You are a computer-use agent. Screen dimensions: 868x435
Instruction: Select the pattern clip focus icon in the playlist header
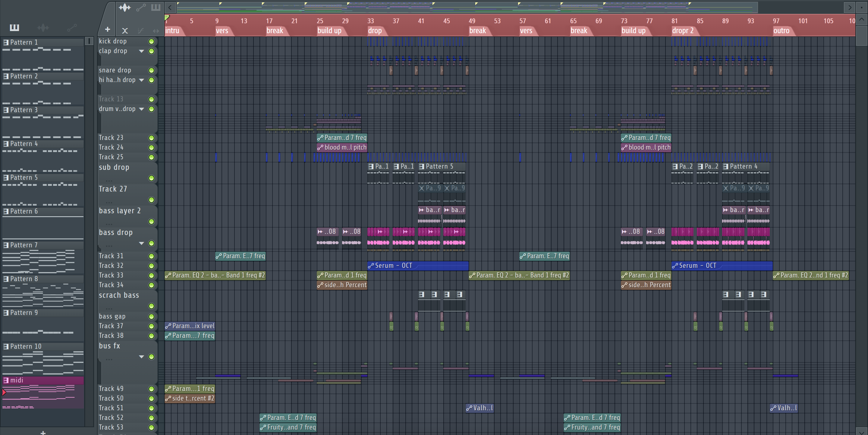[156, 8]
